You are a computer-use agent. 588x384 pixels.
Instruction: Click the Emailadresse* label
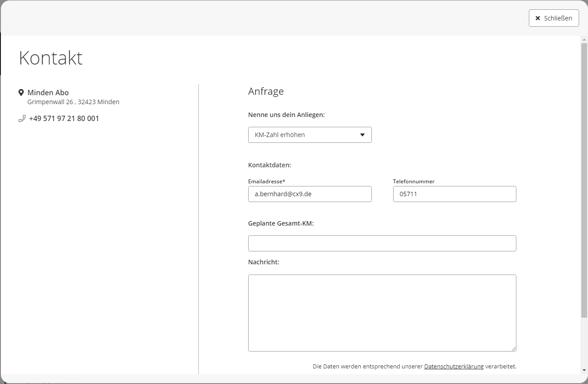[x=266, y=182]
